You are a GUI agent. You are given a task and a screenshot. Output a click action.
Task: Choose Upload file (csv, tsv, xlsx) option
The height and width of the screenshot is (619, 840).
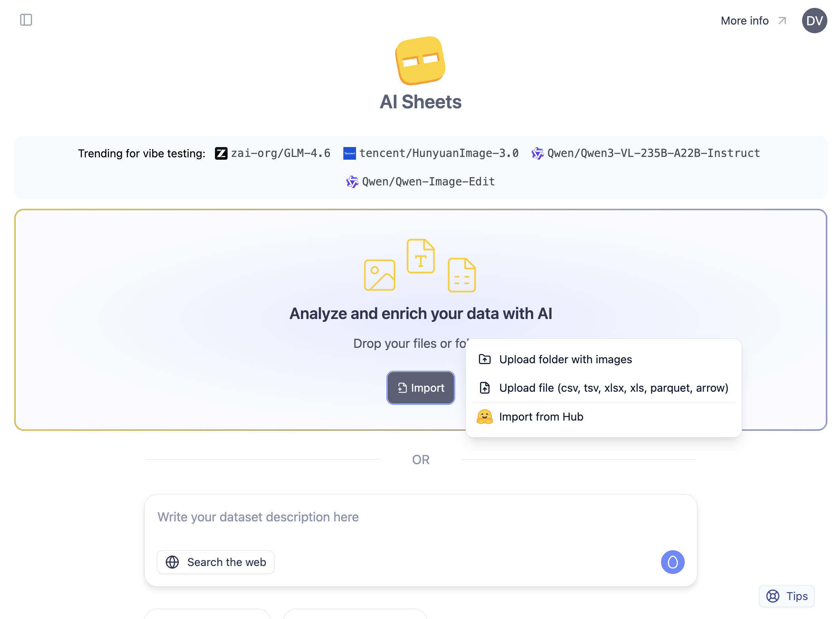tap(613, 388)
